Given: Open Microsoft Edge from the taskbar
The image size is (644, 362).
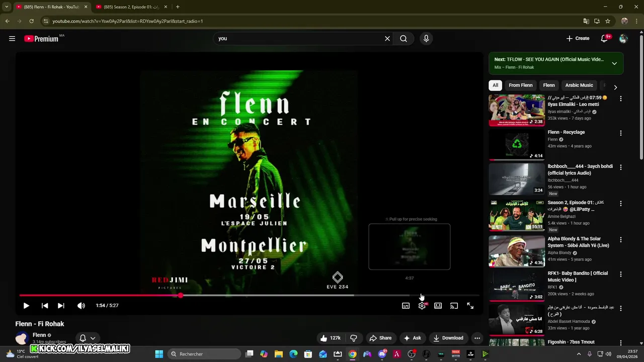Looking at the screenshot, I should (293, 354).
